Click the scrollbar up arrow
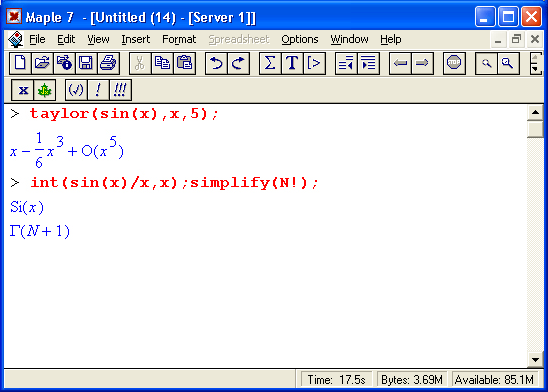Image resolution: width=548 pixels, height=392 pixels. (535, 112)
